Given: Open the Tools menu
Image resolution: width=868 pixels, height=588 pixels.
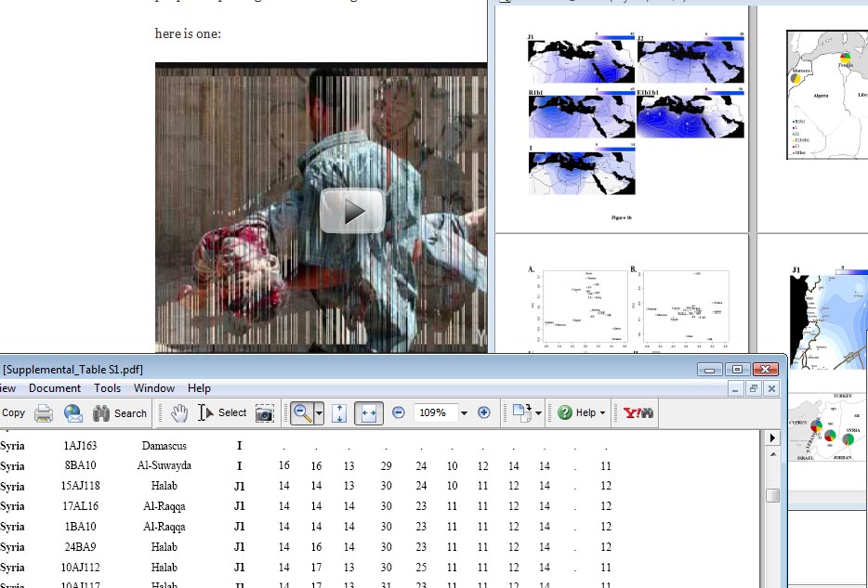Looking at the screenshot, I should point(108,388).
